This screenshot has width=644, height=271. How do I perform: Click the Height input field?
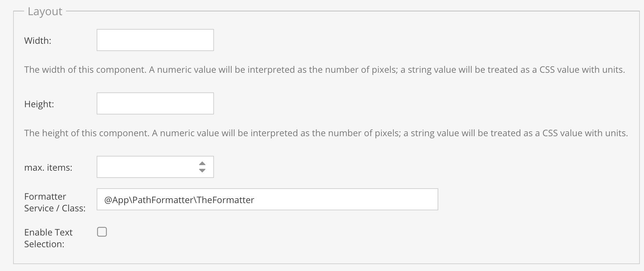(155, 103)
